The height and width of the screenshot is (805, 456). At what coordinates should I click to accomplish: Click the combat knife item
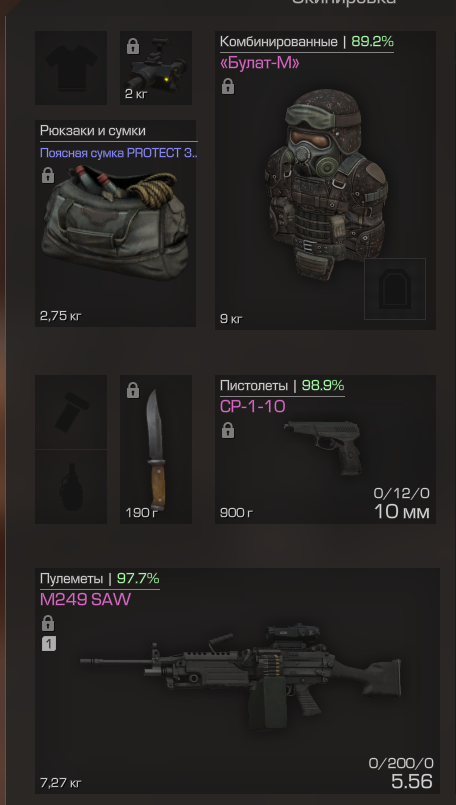click(x=156, y=449)
